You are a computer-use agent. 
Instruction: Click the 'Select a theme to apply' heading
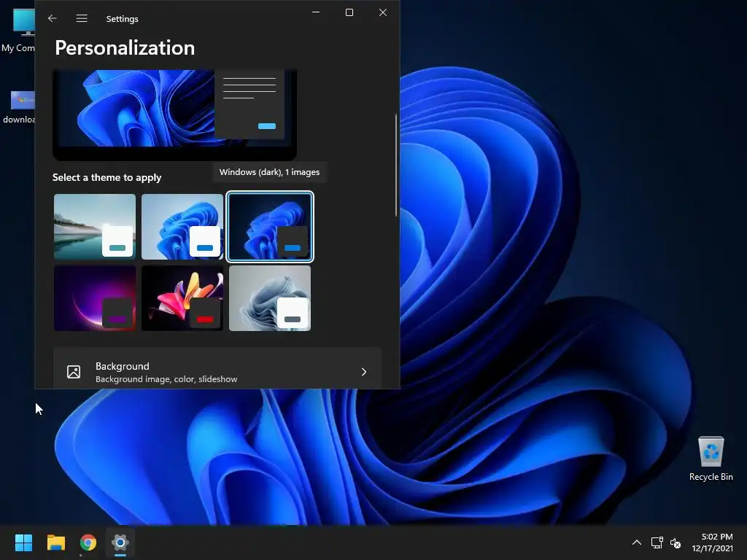tap(107, 178)
